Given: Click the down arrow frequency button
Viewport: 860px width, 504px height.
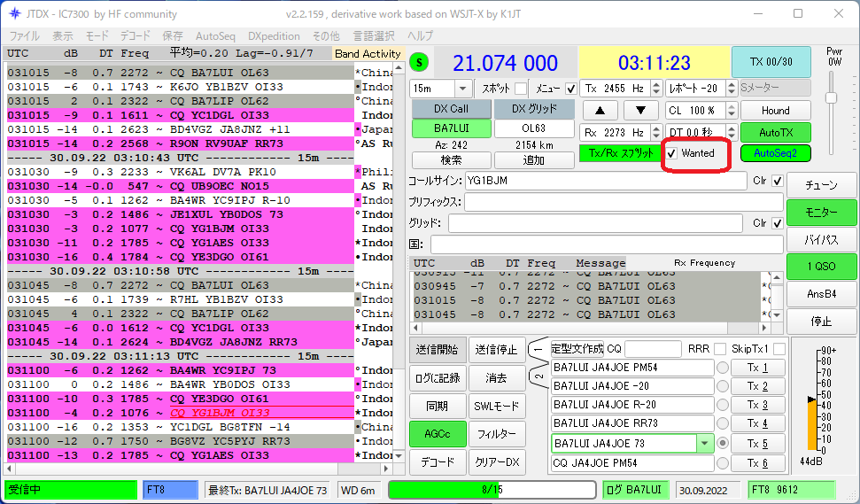Looking at the screenshot, I should tap(640, 110).
